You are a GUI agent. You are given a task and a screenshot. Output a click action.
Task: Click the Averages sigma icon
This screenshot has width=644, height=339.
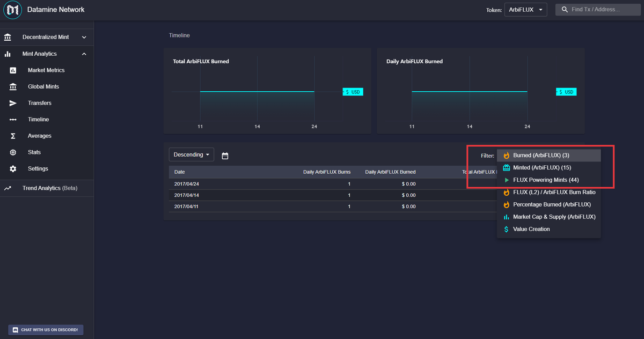[13, 136]
